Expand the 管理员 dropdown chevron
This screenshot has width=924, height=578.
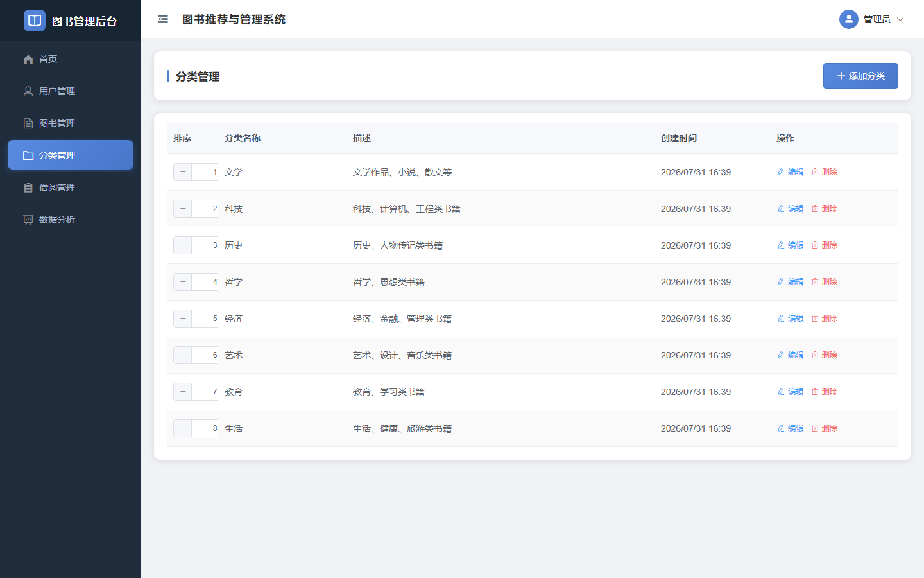pos(900,19)
